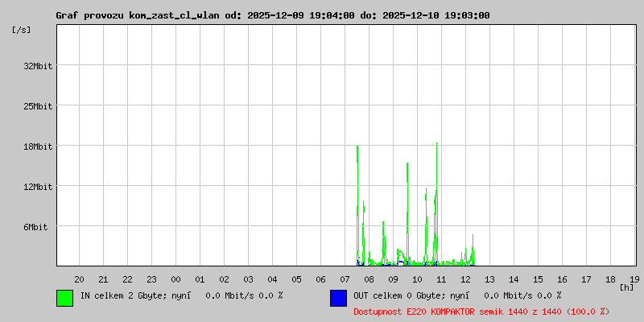Image resolution: width=644 pixels, height=322 pixels.
Task: Click the x-axis hour label '22'
Action: point(128,279)
